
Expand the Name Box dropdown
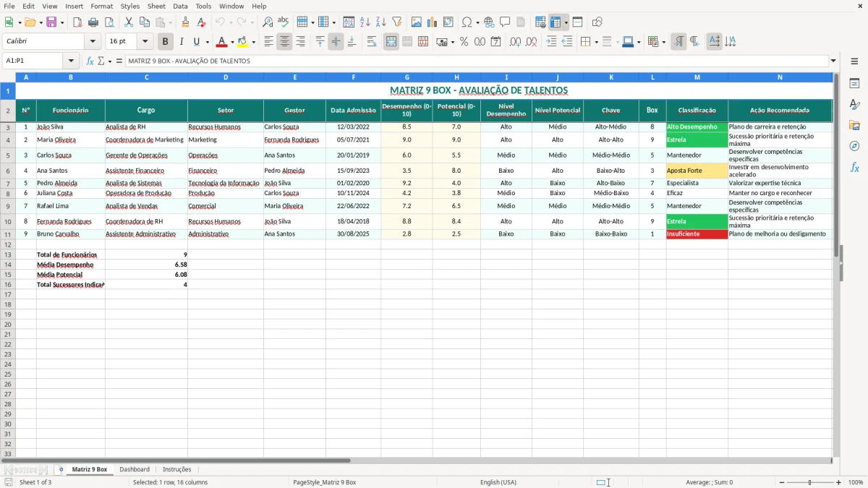(71, 61)
